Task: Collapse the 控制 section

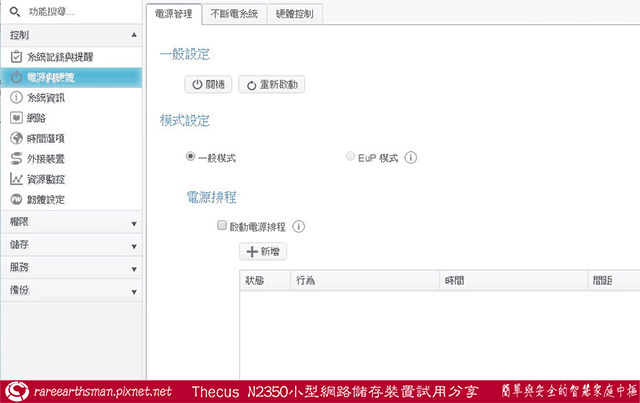Action: click(x=133, y=35)
